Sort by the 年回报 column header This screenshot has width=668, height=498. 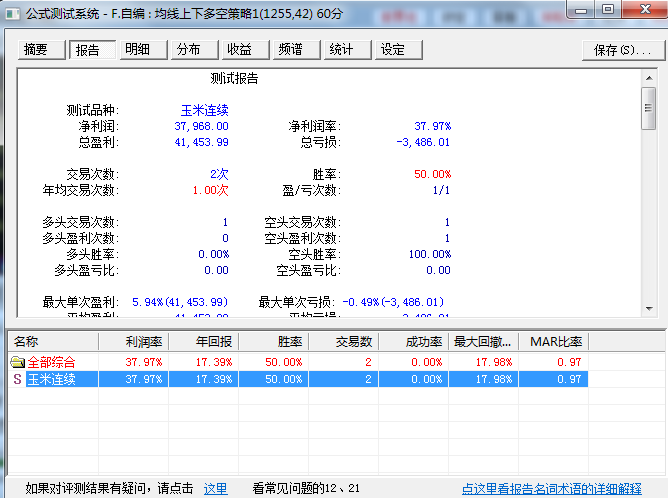(204, 342)
